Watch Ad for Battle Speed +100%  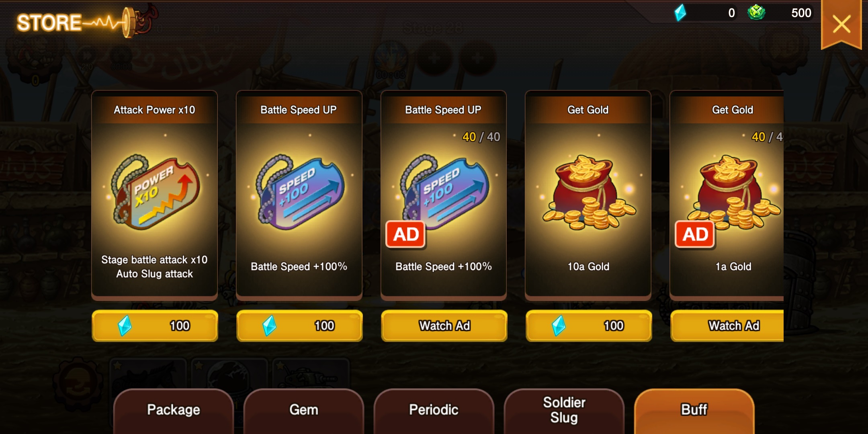coord(444,325)
